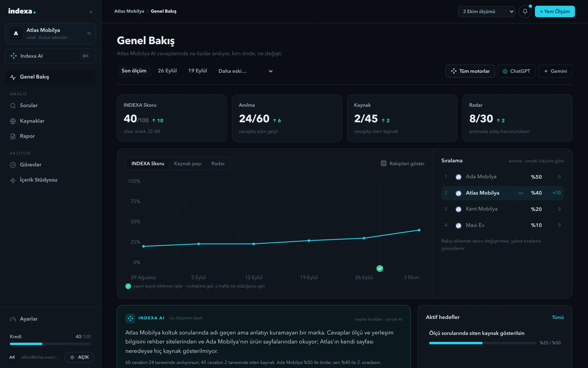Screen dimensions: 588x368
Task: Expand the Daha eski… dropdown
Action: (x=246, y=71)
